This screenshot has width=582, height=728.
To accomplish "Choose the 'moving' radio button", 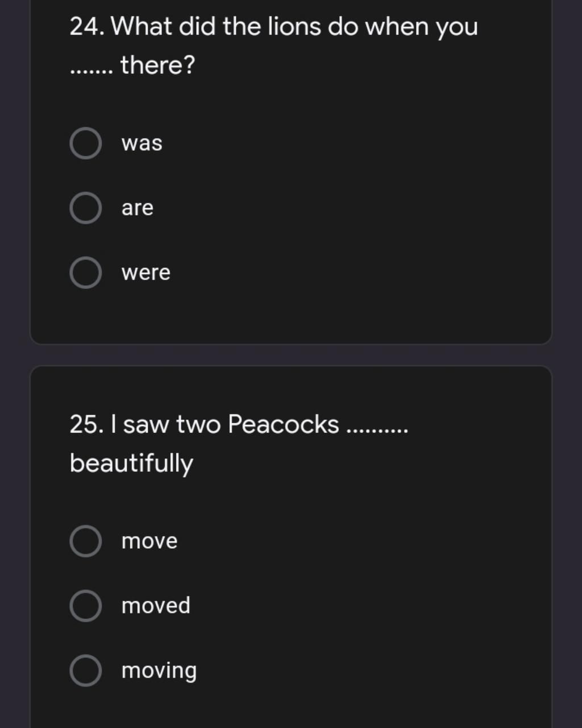I will pos(86,671).
